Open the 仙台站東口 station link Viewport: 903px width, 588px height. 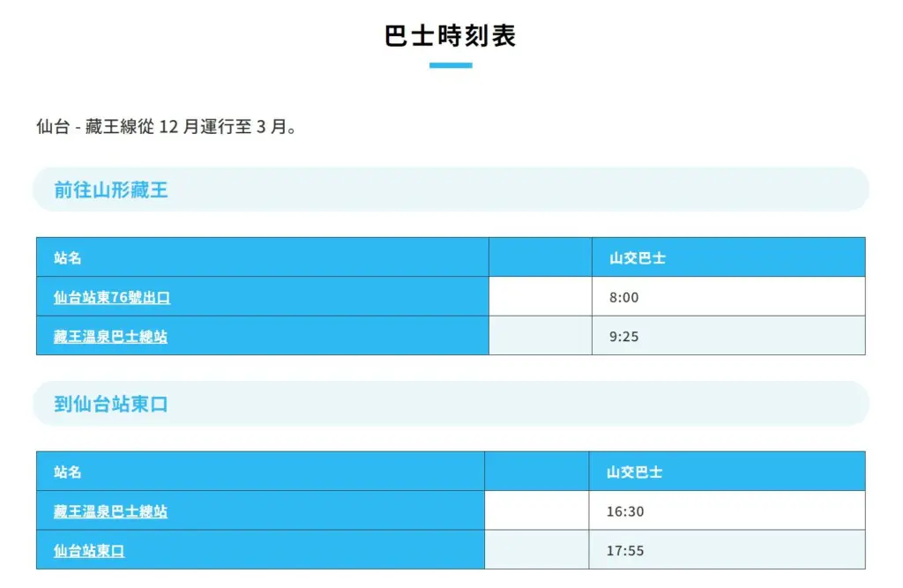(x=89, y=551)
